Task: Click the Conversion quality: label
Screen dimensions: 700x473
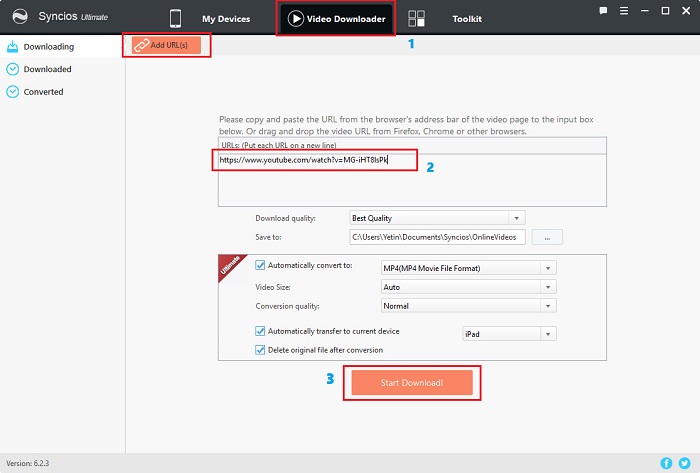Action: point(287,306)
